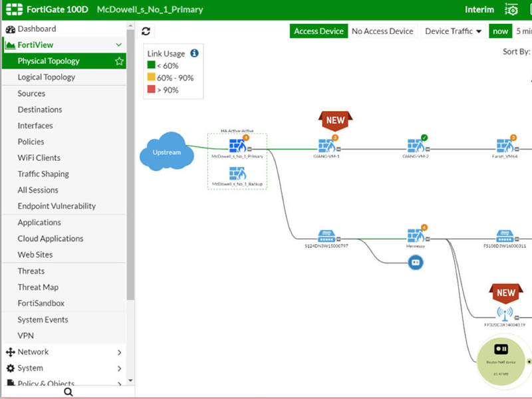Select McDowell_s_No_1_Primary firewall icon

[237, 146]
